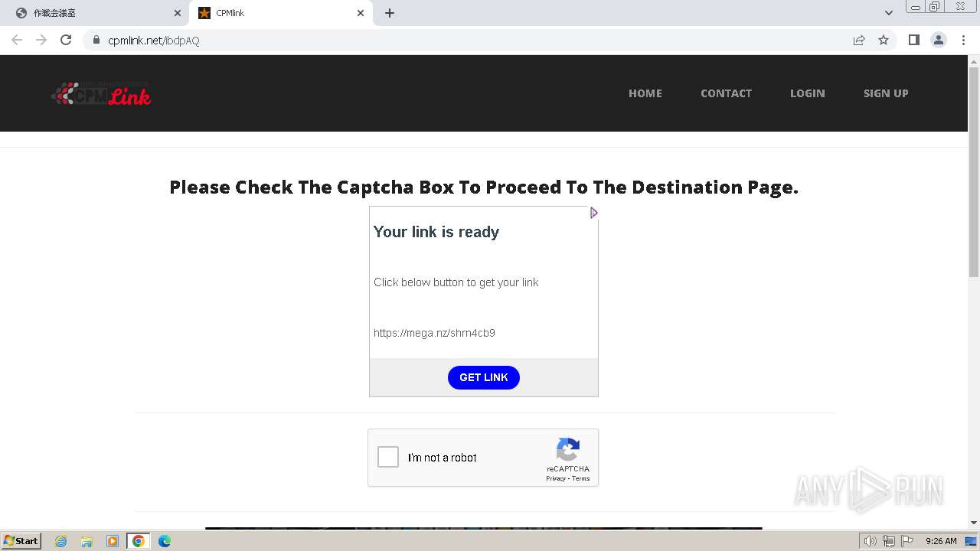The width and height of the screenshot is (980, 551).
Task: Click the scrollbar up arrow
Action: [974, 60]
